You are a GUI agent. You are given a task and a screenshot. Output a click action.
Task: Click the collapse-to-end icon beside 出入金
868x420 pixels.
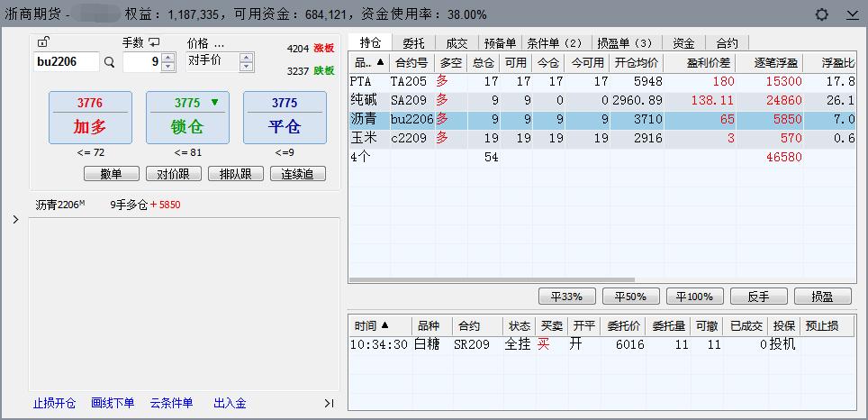[329, 404]
